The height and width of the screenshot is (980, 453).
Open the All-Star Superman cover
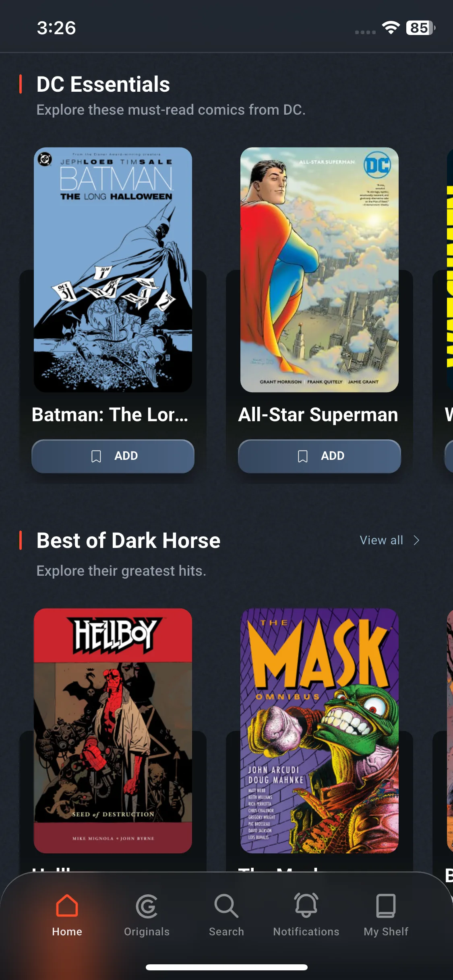pyautogui.click(x=320, y=270)
